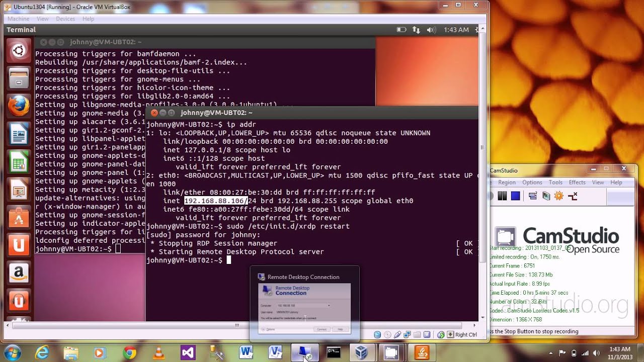Click the Ubuntu battery indicator
644x362 pixels.
(x=401, y=30)
